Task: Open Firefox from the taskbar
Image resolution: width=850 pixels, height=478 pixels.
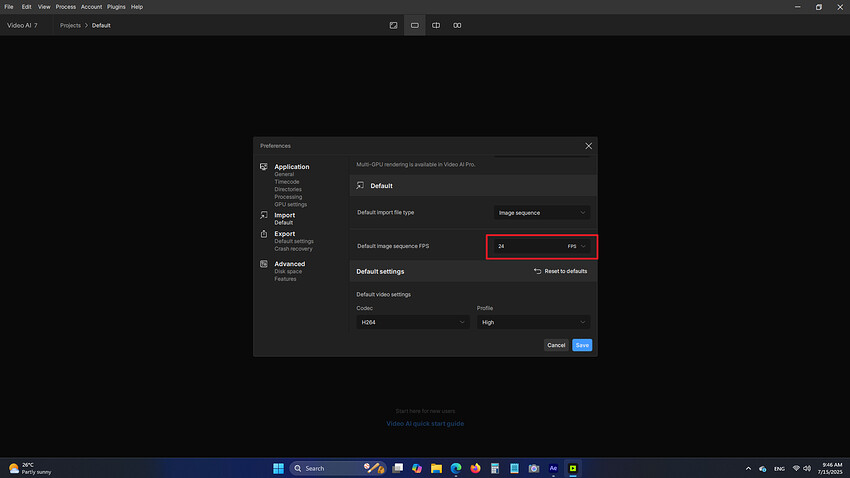Action: (x=475, y=468)
